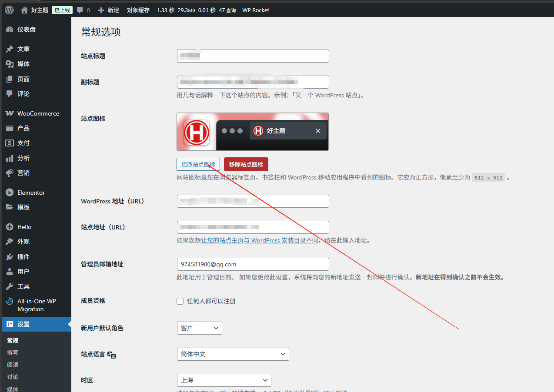Click the 产品 products icon

10,128
